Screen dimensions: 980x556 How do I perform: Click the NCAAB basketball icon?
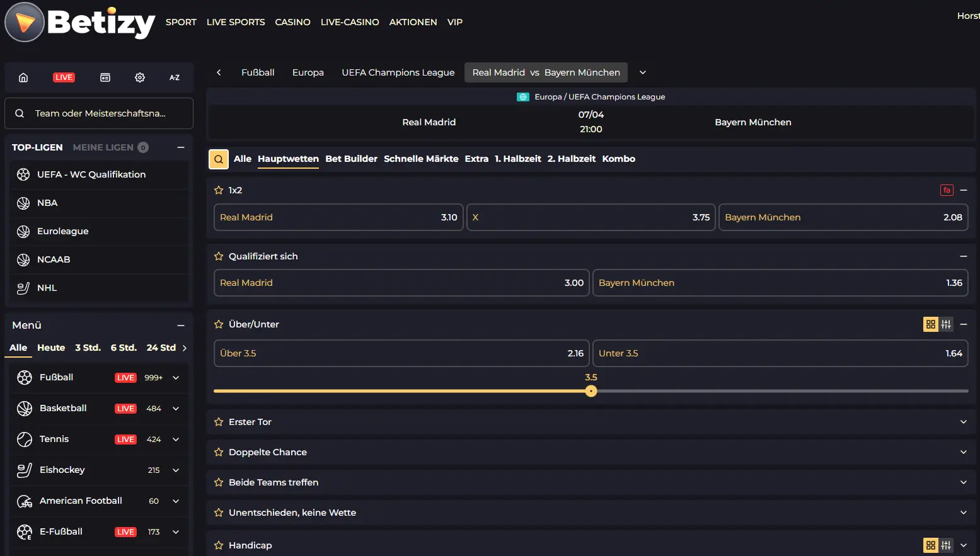tap(23, 259)
